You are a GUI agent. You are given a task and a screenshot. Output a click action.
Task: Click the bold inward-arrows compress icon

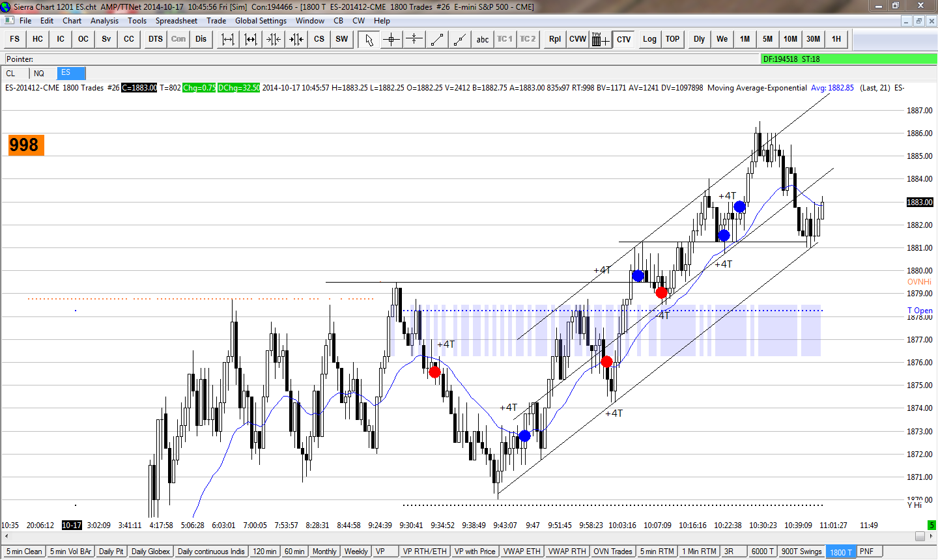[296, 39]
